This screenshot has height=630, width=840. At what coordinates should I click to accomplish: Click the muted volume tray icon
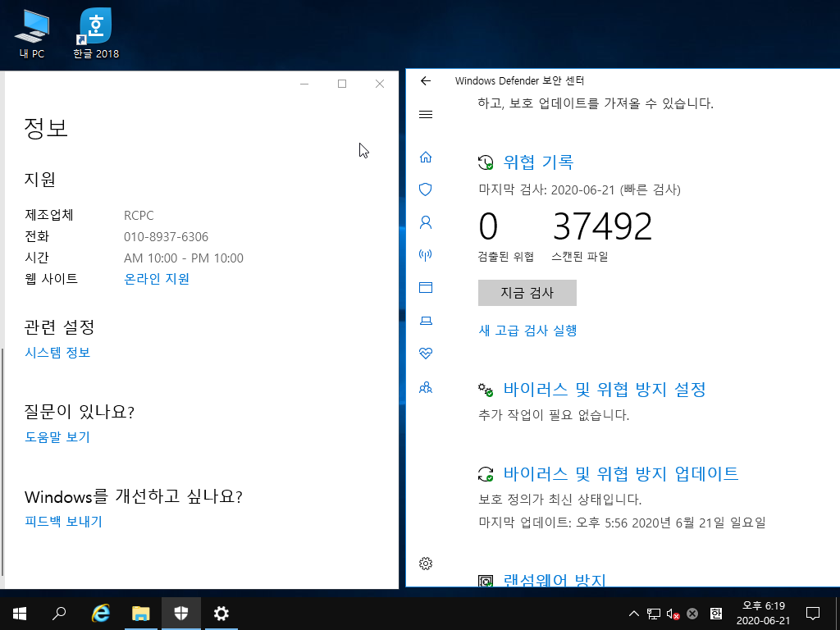coord(673,614)
